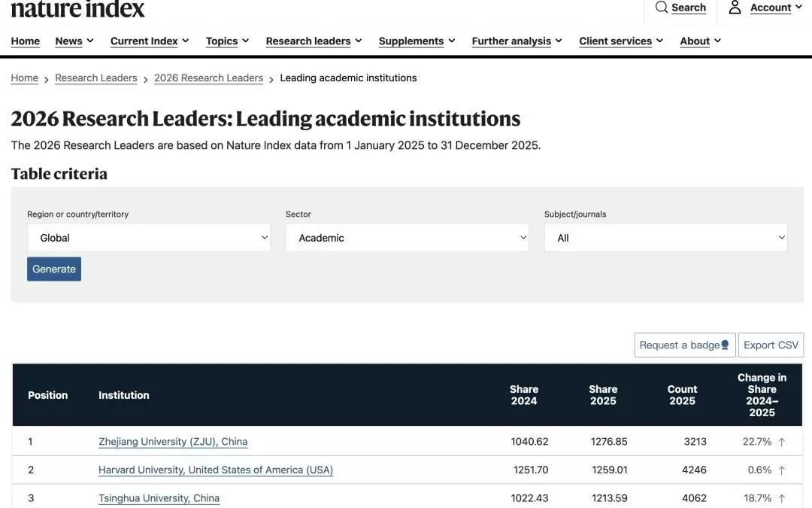Click the 1276.85 Share 2025 value
The image size is (812, 508).
click(609, 442)
